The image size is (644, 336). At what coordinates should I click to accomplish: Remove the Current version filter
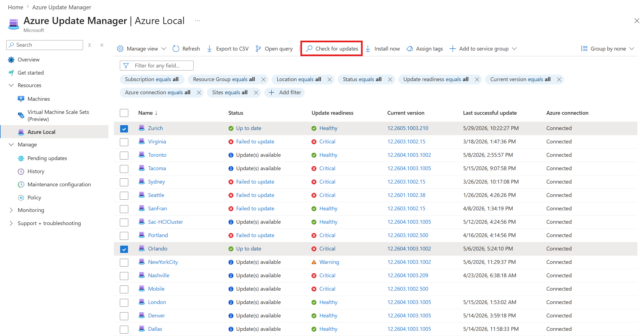(x=559, y=79)
